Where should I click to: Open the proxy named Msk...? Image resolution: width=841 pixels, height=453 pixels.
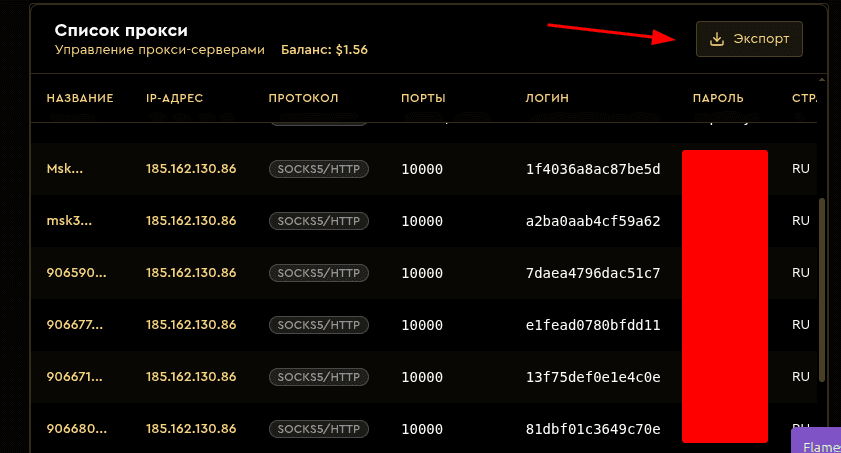coord(65,169)
